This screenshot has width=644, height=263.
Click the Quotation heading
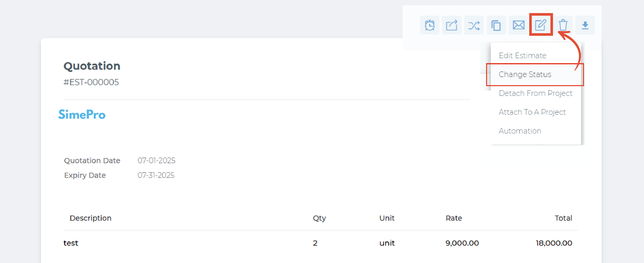(92, 66)
